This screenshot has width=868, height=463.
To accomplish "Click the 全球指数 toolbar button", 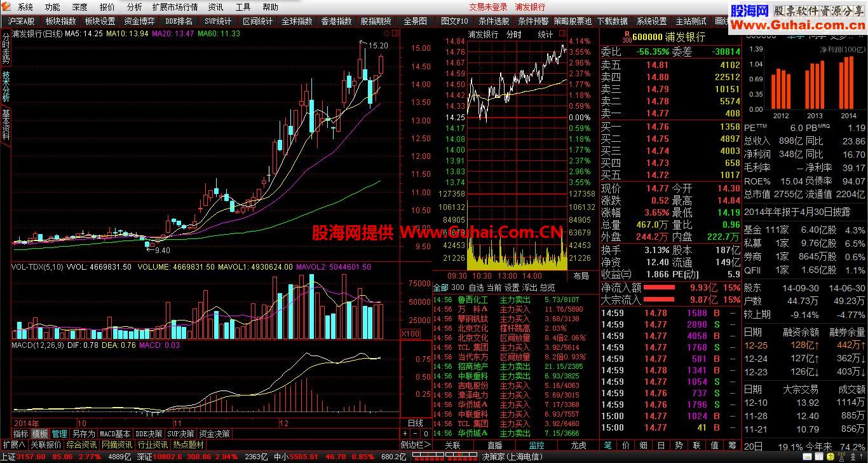I will point(297,21).
